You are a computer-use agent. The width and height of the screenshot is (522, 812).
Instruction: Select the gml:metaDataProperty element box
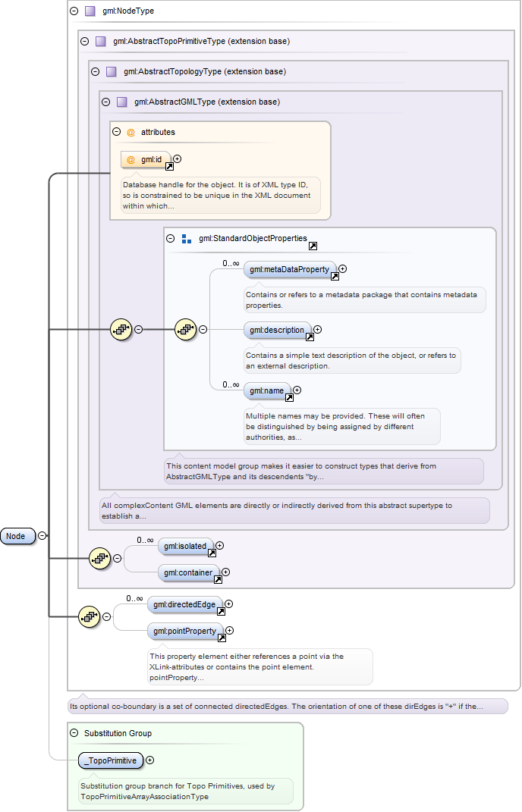[290, 269]
